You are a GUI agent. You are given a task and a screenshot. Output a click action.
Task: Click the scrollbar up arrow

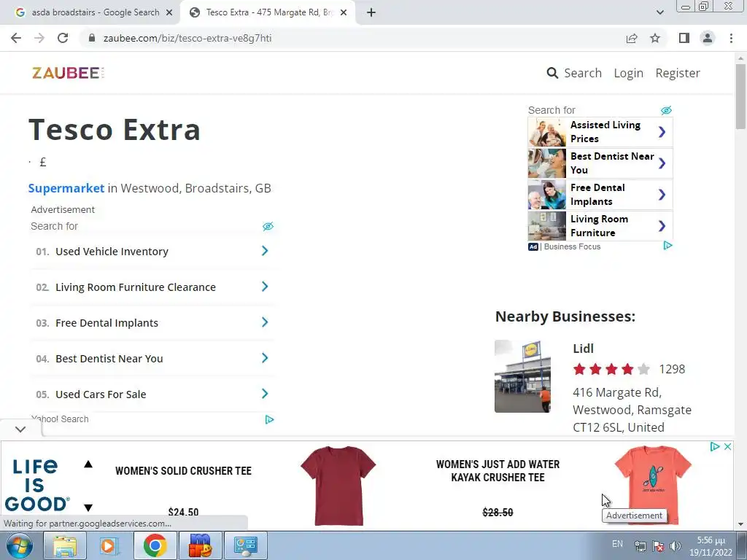pos(740,58)
